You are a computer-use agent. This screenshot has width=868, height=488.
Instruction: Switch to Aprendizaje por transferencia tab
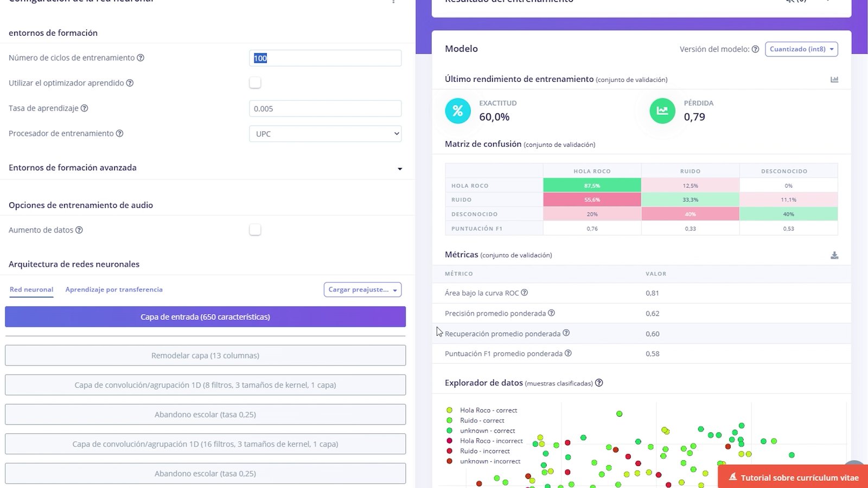click(114, 290)
